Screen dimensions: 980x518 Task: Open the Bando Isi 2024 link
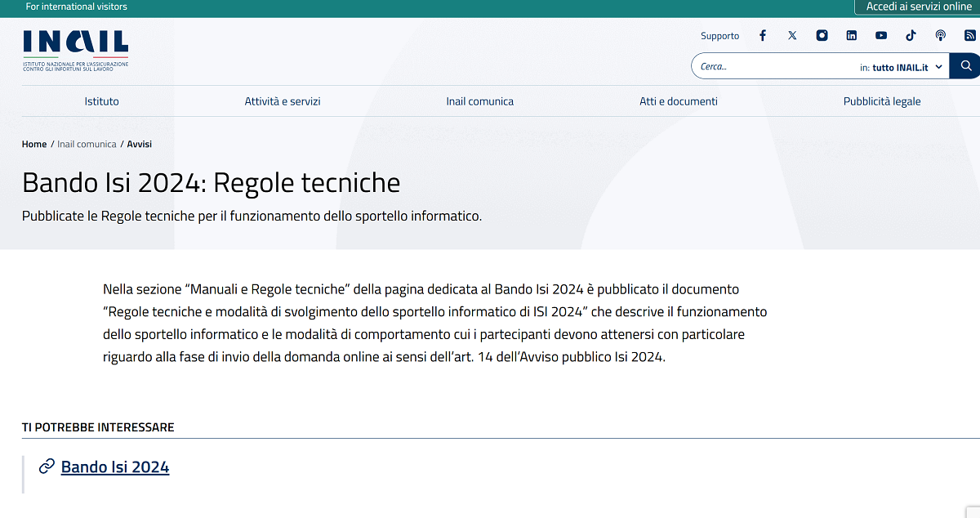(x=114, y=466)
